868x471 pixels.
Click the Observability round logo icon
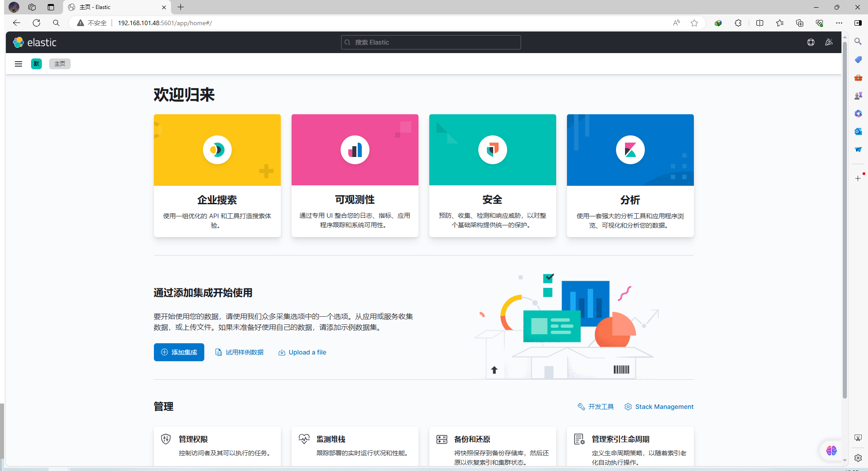click(x=355, y=150)
